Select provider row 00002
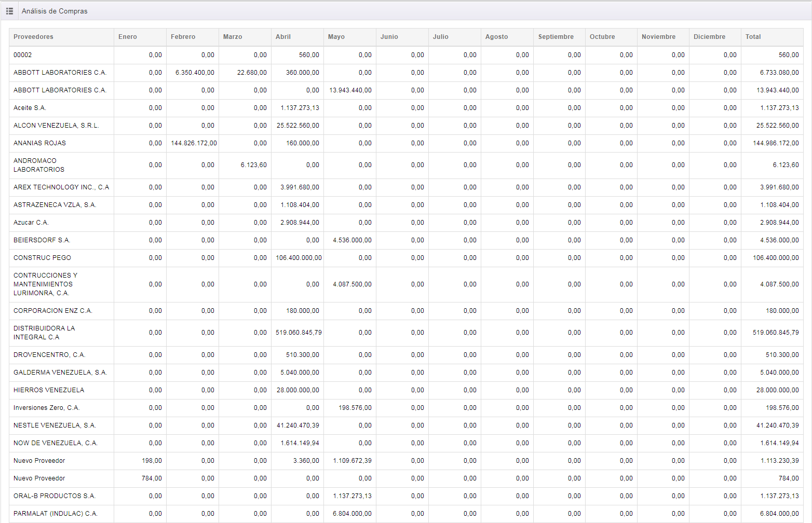Screen dimensions: 812x523 coord(406,55)
